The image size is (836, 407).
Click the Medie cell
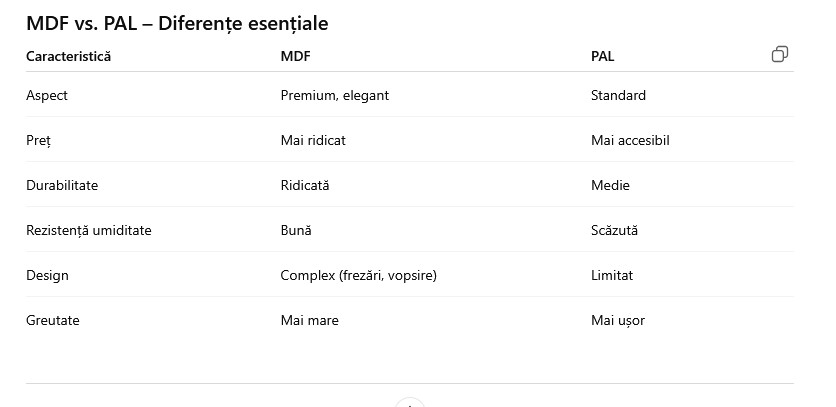tap(610, 186)
